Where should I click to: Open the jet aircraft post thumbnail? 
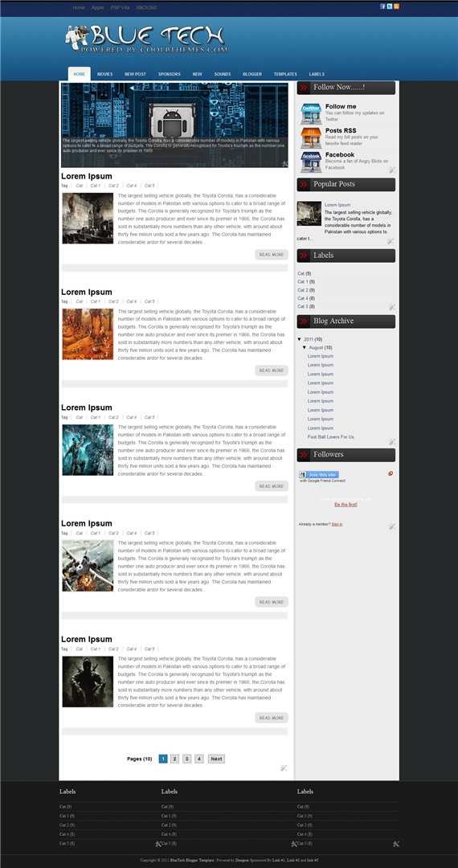point(88,566)
